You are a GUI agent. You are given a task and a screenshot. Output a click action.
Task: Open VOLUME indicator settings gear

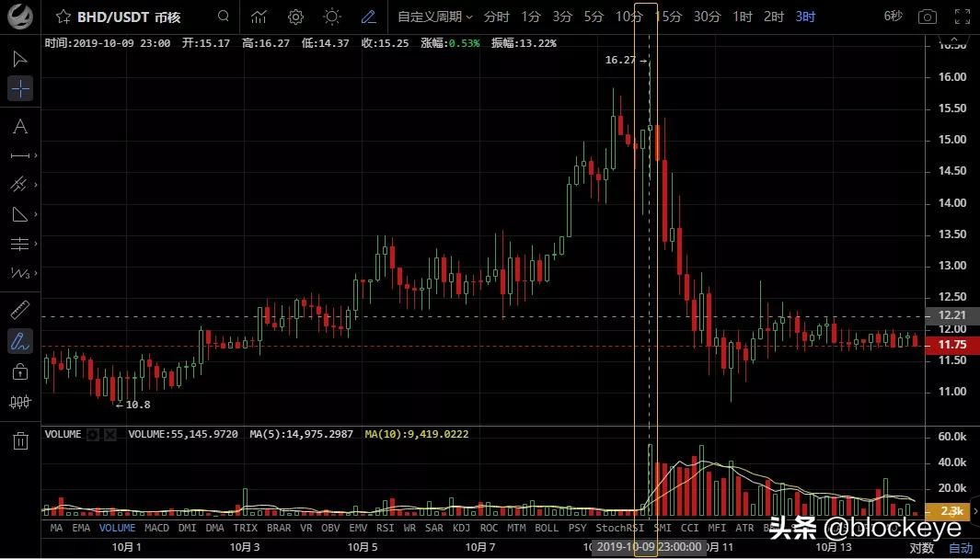click(93, 434)
